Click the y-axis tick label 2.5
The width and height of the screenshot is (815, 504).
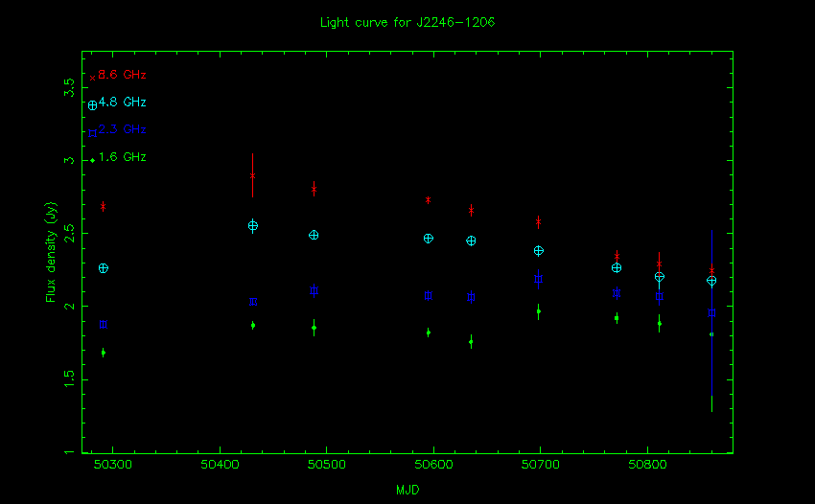(69, 233)
